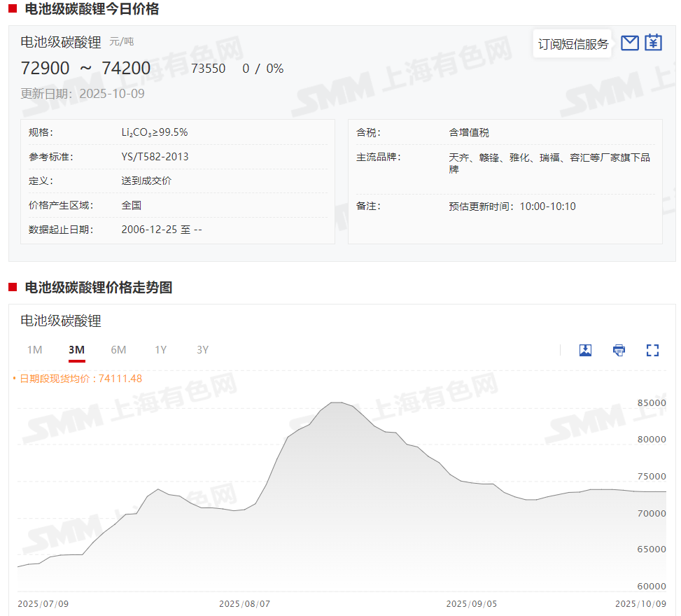The height and width of the screenshot is (616, 681).
Task: Click the YS/T582-2013 reference standard value
Action: pos(155,157)
